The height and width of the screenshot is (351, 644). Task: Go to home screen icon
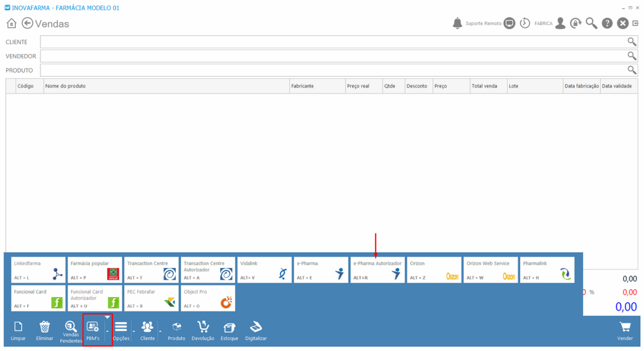pos(12,24)
